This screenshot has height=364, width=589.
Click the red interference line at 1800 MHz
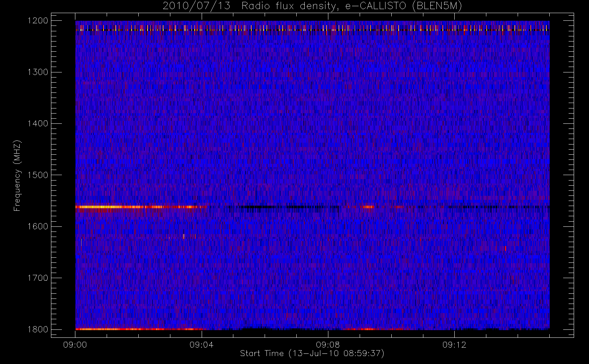(x=139, y=329)
